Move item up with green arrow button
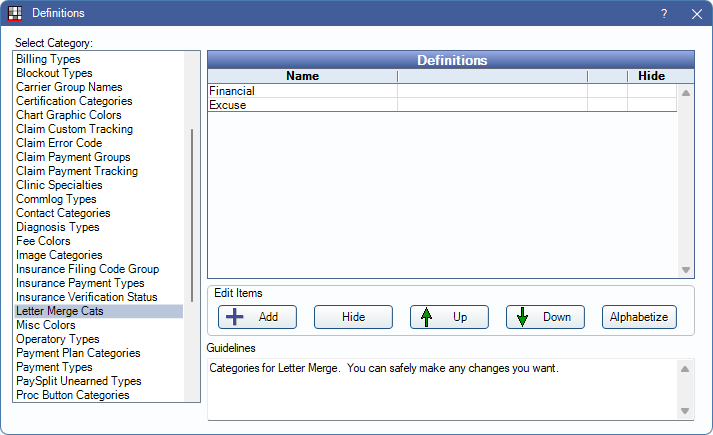This screenshot has height=435, width=713. [x=449, y=317]
